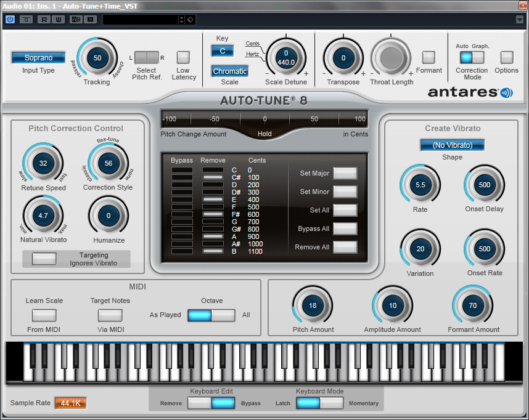Click the 440.0 Hertz value display
This screenshot has width=529, height=420.
tap(285, 62)
